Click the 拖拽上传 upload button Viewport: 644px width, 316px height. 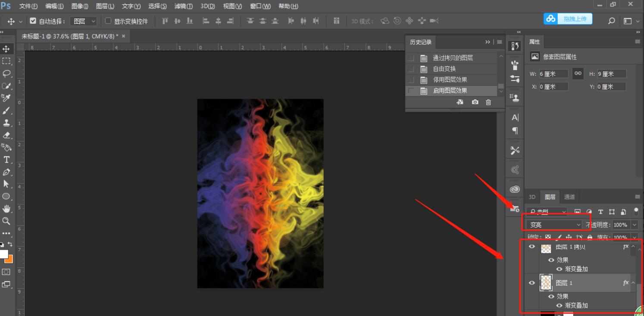click(568, 19)
